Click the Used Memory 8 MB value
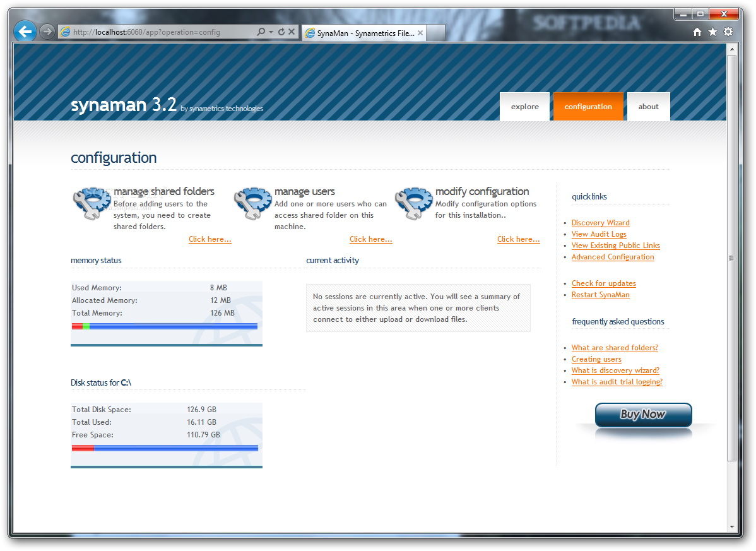Screen dimensions: 756x551 coord(218,288)
